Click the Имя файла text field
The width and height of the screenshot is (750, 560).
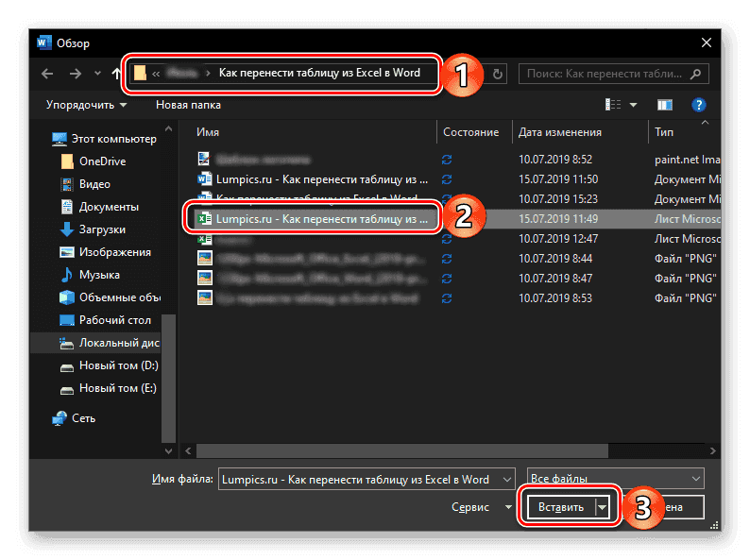coord(360,479)
